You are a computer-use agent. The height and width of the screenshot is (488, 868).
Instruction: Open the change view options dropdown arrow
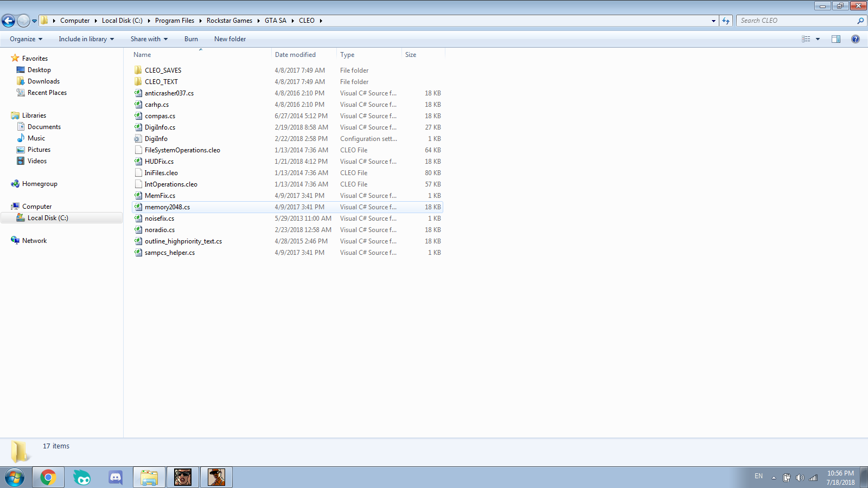(818, 39)
